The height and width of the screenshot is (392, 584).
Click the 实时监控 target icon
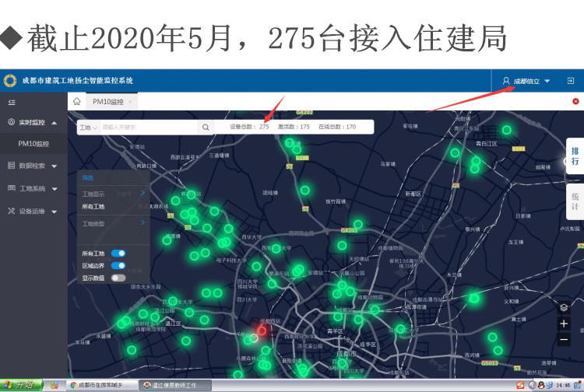(11, 121)
